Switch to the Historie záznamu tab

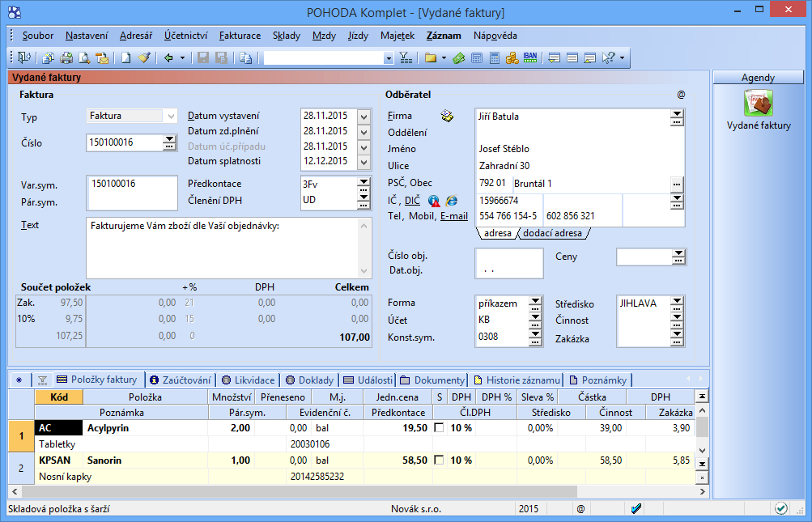[517, 380]
